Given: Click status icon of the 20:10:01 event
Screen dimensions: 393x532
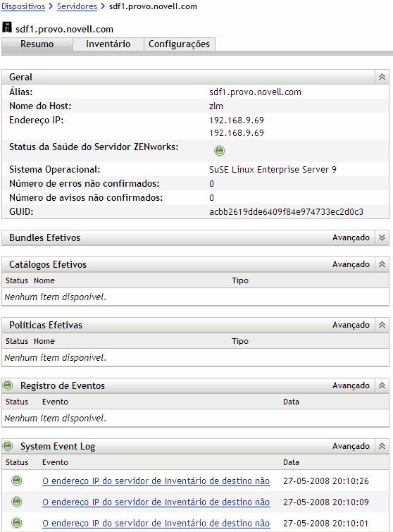Looking at the screenshot, I should 17,523.
